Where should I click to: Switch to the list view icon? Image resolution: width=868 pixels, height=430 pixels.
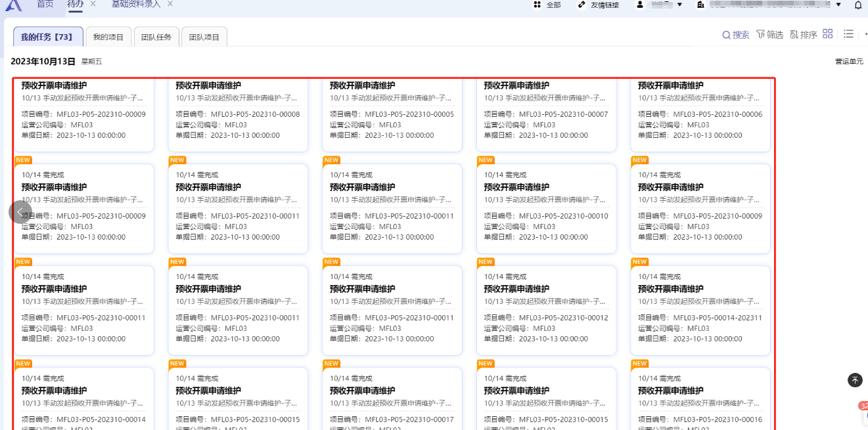click(848, 33)
